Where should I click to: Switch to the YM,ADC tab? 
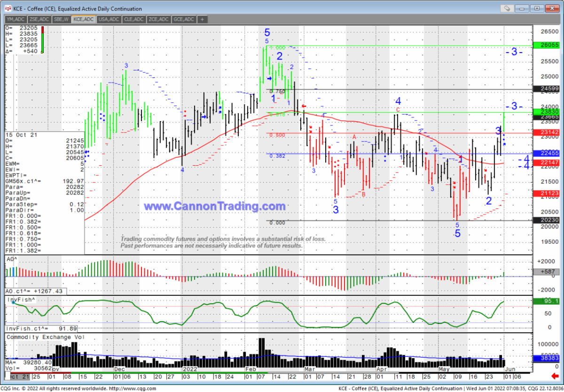click(16, 19)
